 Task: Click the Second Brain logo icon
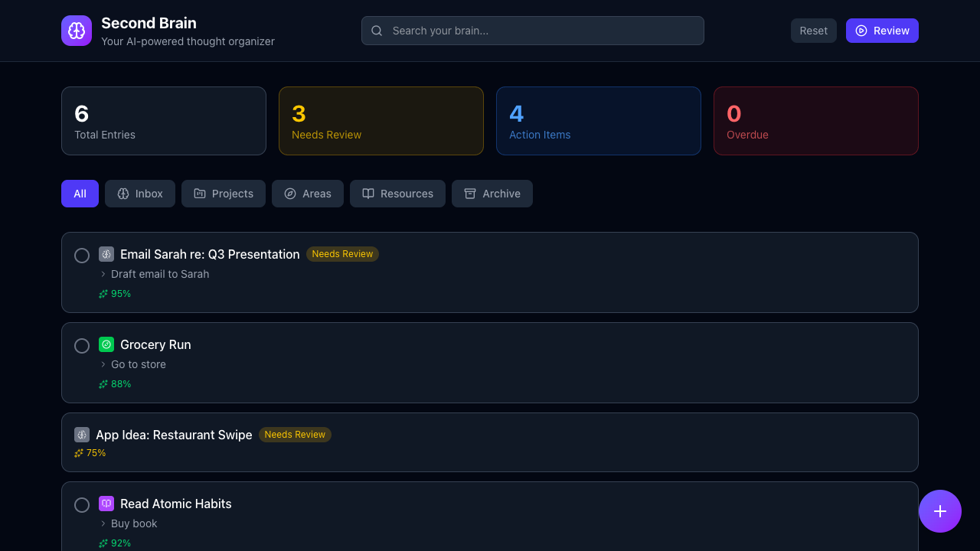77,31
